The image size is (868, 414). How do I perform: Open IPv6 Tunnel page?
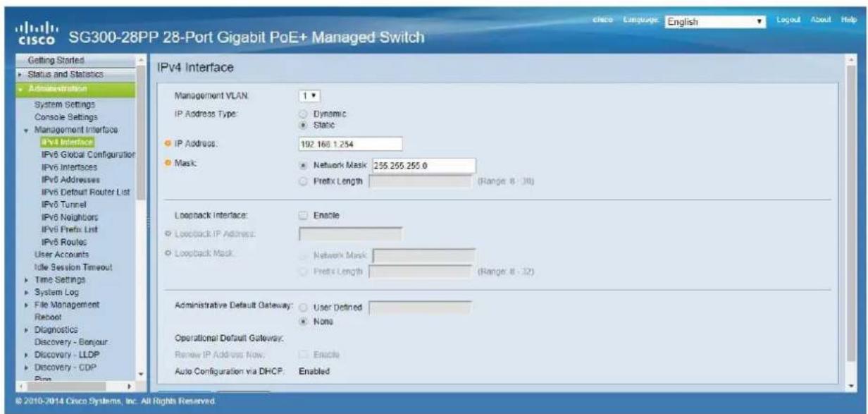(x=63, y=205)
